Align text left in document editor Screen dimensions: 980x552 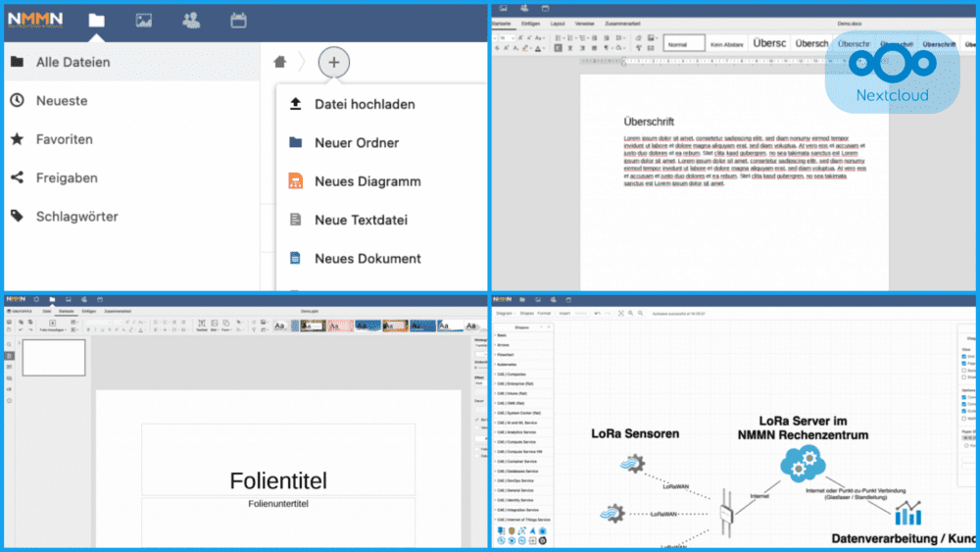(x=559, y=48)
